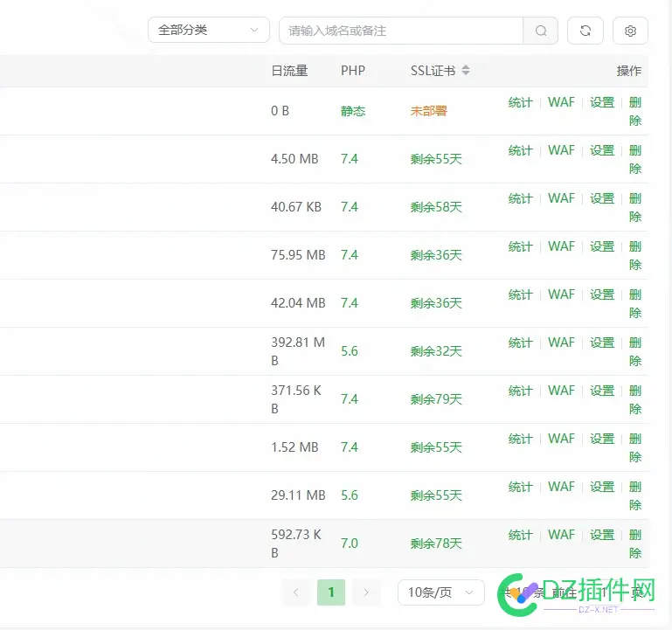Click PHP version 7.0 in last row
Screen dimensions: 672x630
click(350, 543)
